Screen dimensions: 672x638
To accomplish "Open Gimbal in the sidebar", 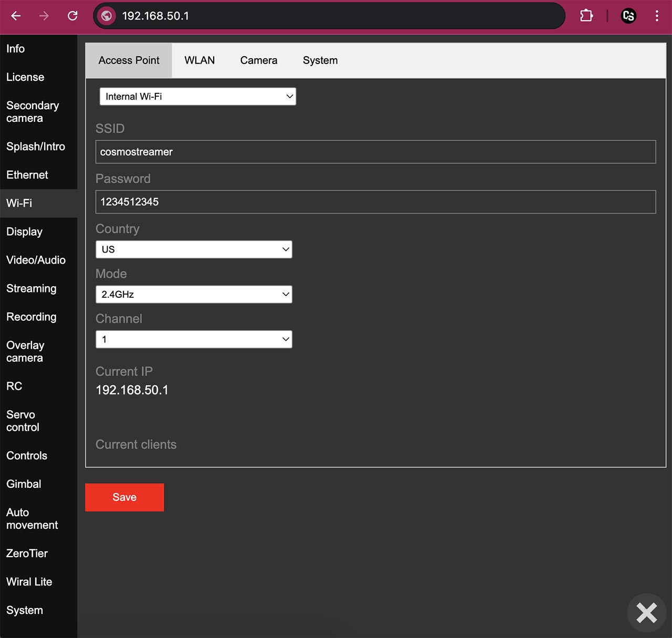I will pos(38,484).
